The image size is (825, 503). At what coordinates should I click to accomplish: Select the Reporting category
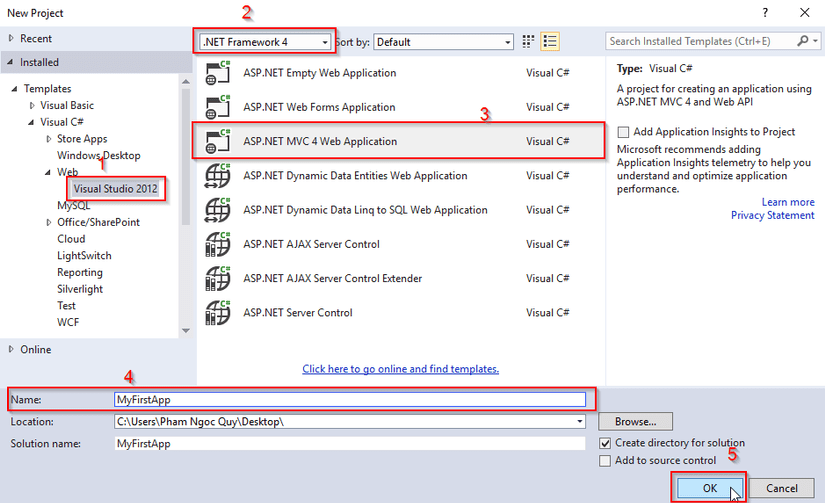pyautogui.click(x=79, y=273)
